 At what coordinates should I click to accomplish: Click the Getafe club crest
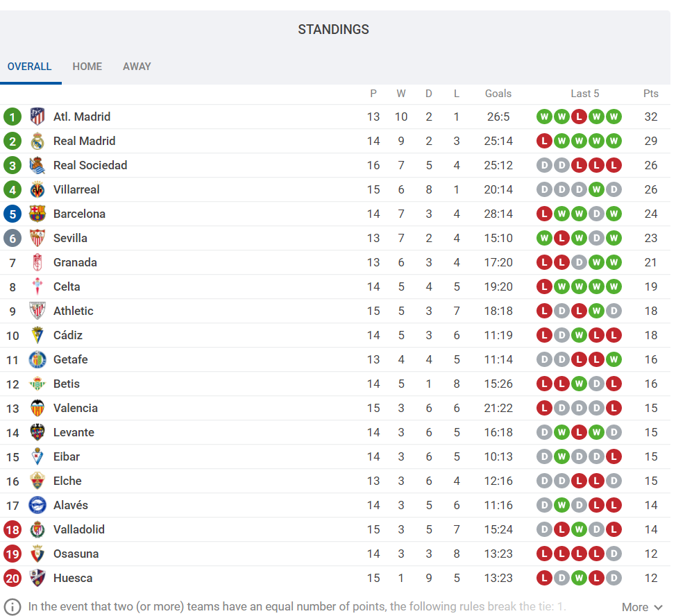tap(37, 359)
